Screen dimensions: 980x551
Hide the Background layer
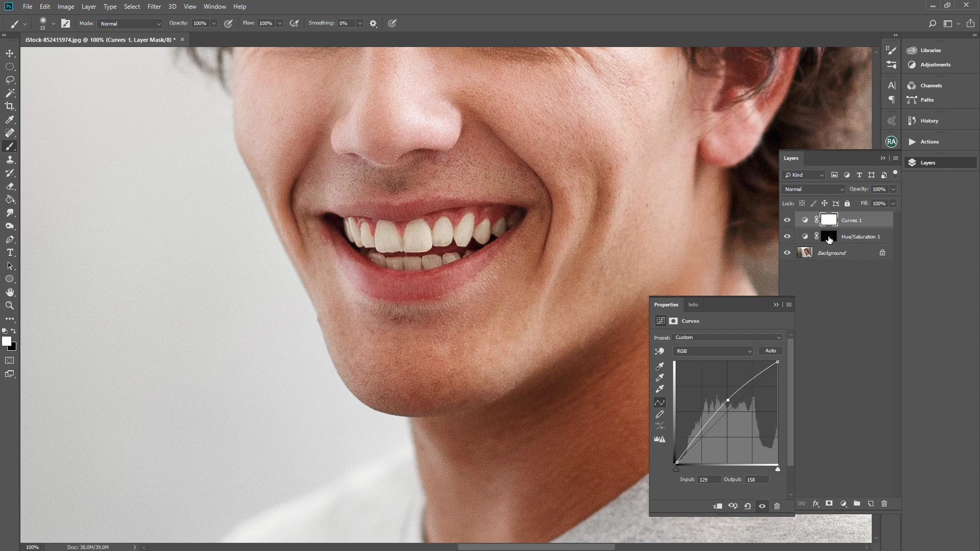[787, 253]
